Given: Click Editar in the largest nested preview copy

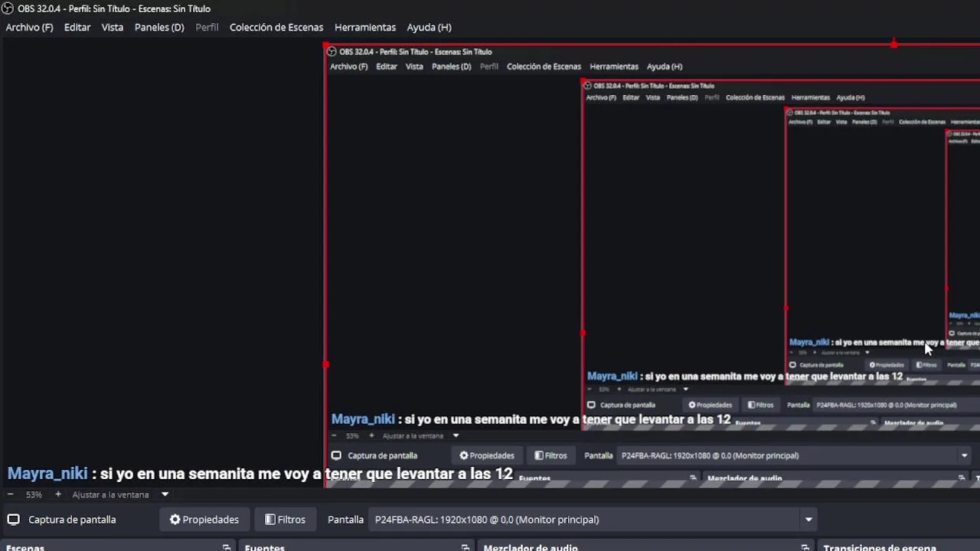Looking at the screenshot, I should [387, 67].
